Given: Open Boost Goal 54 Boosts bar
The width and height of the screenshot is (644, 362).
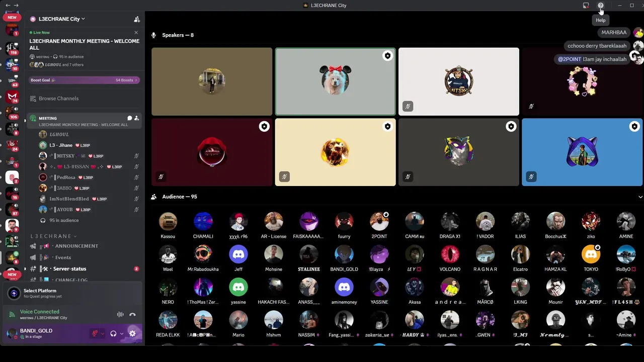Looking at the screenshot, I should coord(85,80).
